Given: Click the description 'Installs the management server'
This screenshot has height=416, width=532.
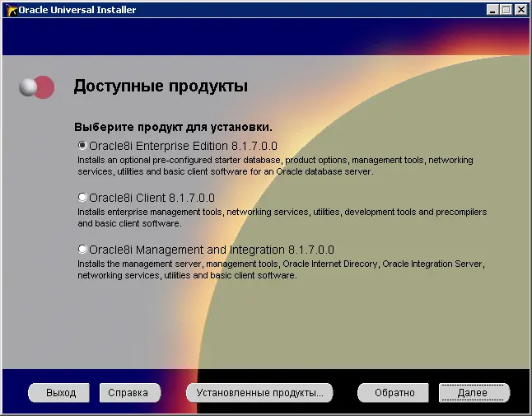Looking at the screenshot, I should click(x=281, y=269).
